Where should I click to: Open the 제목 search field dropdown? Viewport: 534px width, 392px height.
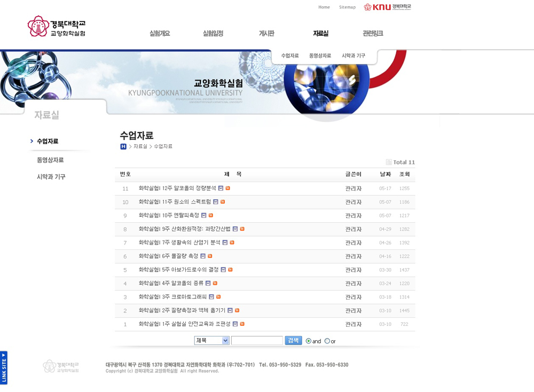click(212, 341)
